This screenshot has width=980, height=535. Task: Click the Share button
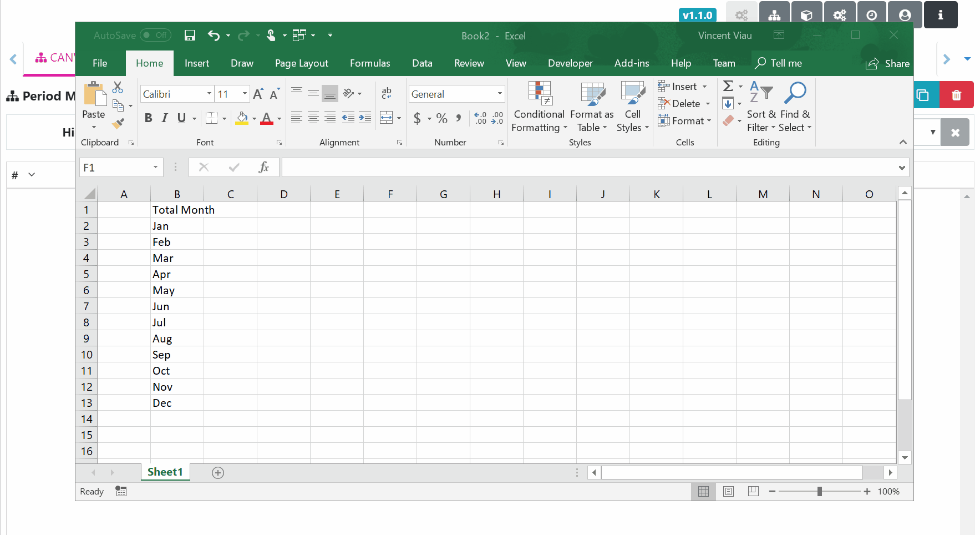887,63
